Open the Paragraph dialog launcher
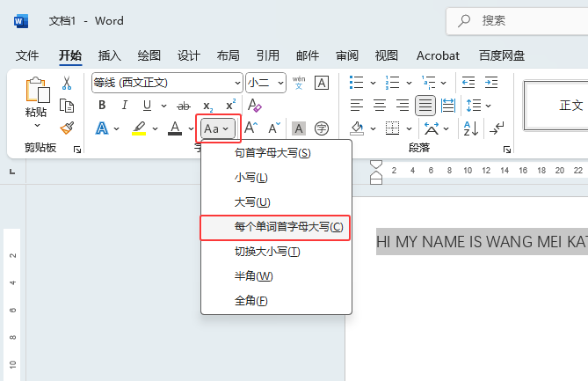The width and height of the screenshot is (588, 381). tap(507, 150)
